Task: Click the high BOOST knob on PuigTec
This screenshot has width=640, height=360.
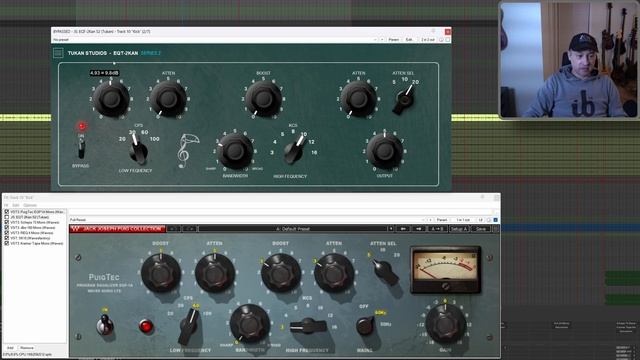Action: (x=281, y=273)
